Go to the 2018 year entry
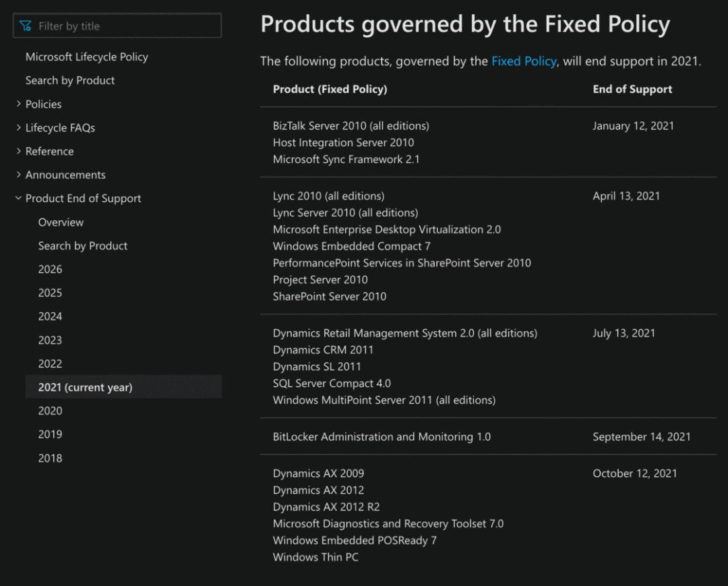 pos(50,458)
